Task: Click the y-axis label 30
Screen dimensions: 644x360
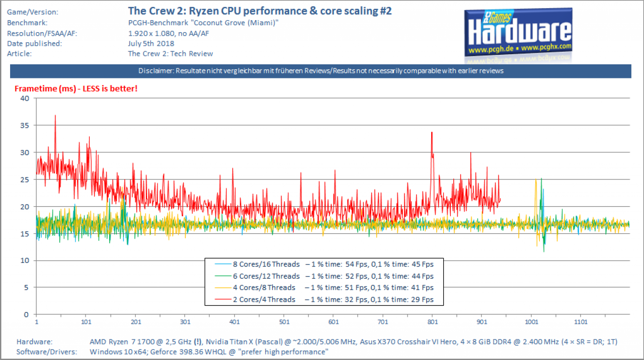Action: click(25, 152)
